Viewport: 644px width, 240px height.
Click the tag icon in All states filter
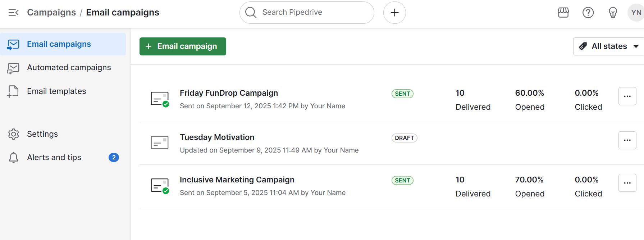[x=583, y=46]
